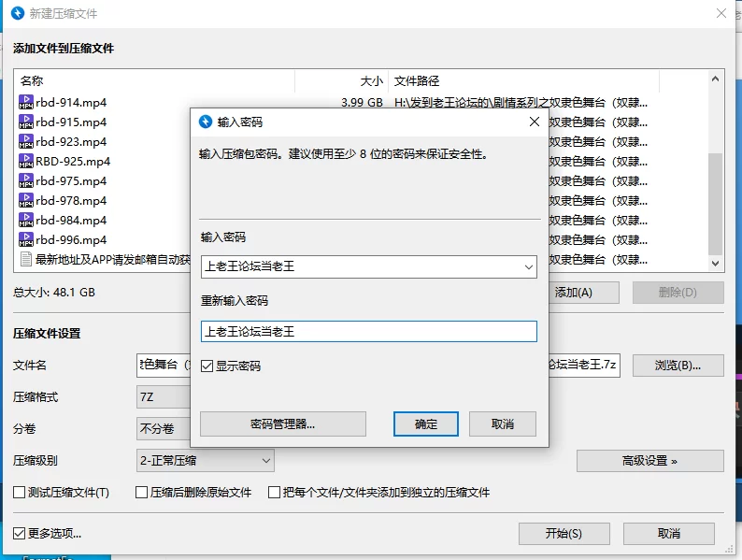The height and width of the screenshot is (560, 742).
Task: Click the Bandizip logo in 输入密码 title bar
Action: coord(206,122)
